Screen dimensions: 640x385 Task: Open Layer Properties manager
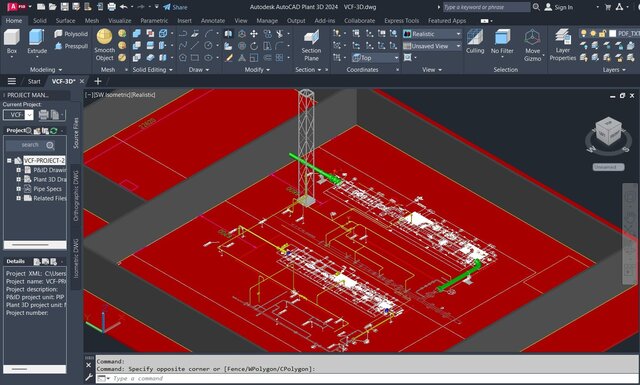(562, 45)
